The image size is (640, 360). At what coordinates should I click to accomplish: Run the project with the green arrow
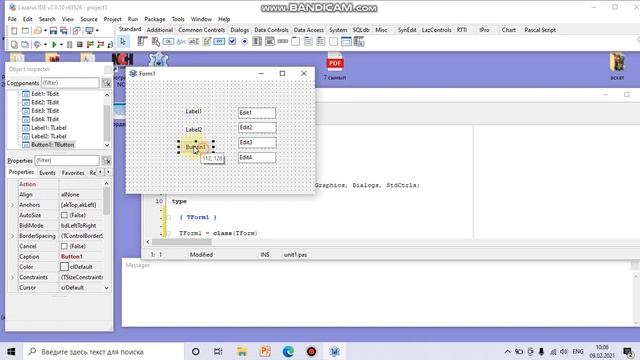[54, 44]
